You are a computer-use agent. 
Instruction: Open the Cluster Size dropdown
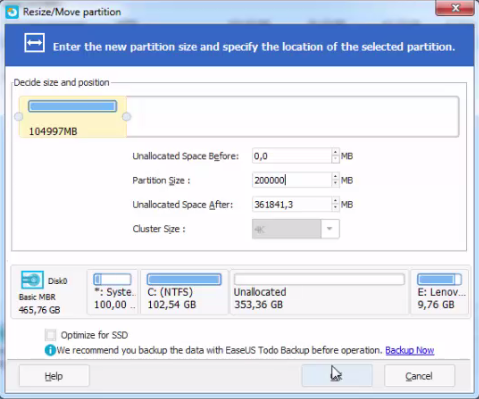(330, 229)
